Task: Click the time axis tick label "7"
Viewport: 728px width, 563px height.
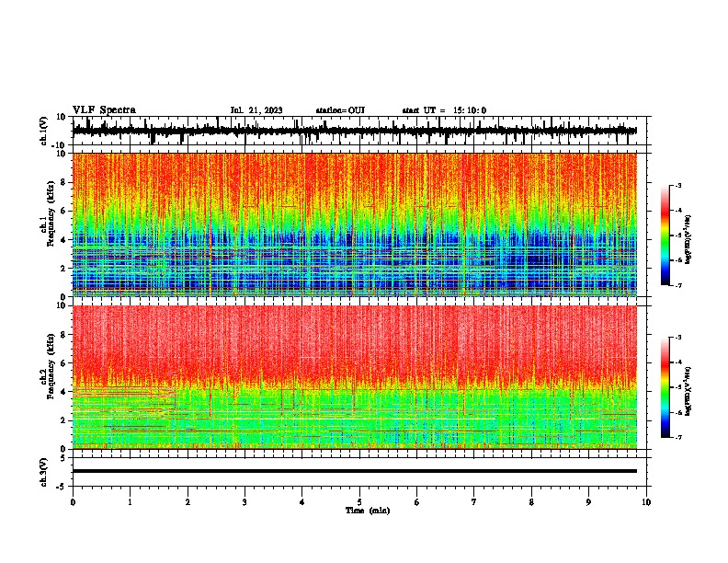Action: coord(474,502)
